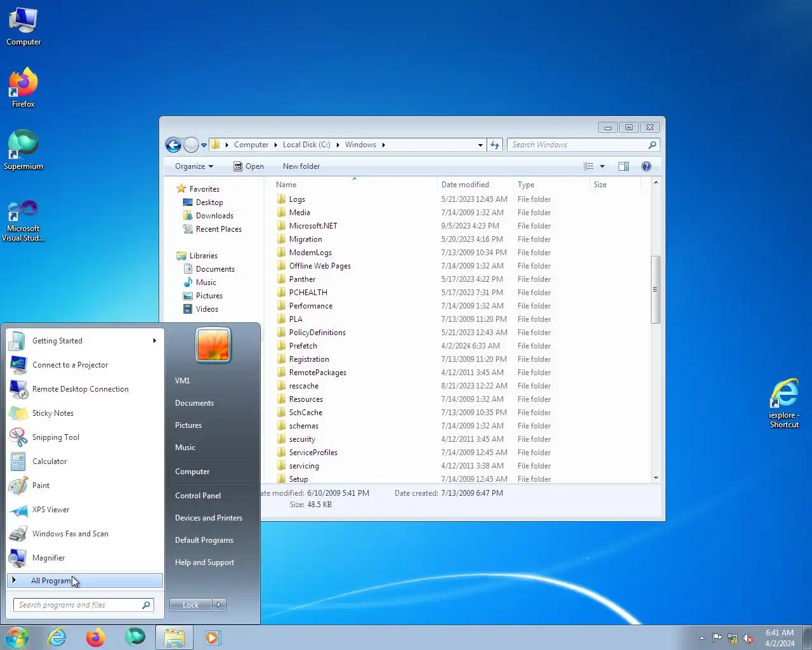Select the Prefetch folder
Image resolution: width=812 pixels, height=650 pixels.
click(x=303, y=346)
